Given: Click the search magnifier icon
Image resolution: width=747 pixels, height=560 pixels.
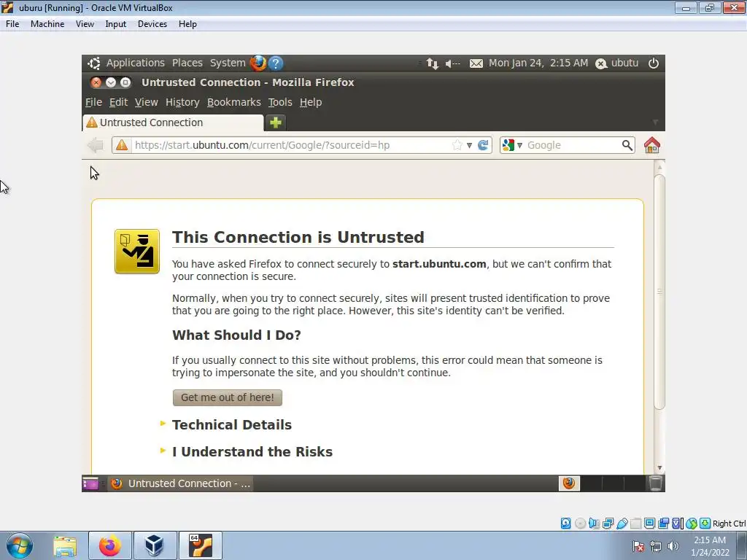Looking at the screenshot, I should click(x=627, y=145).
